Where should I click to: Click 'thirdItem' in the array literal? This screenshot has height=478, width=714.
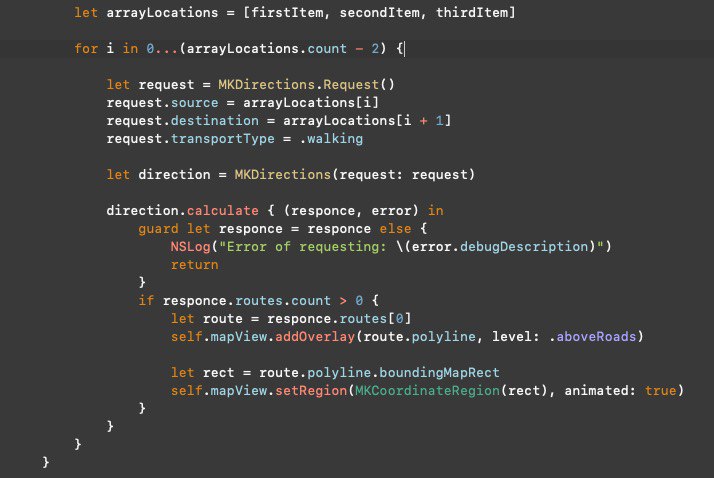click(x=472, y=13)
